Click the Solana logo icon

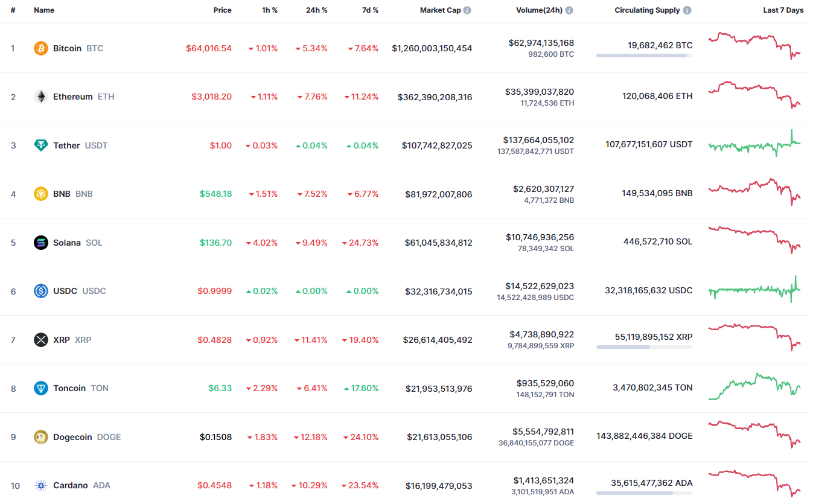pyautogui.click(x=41, y=243)
